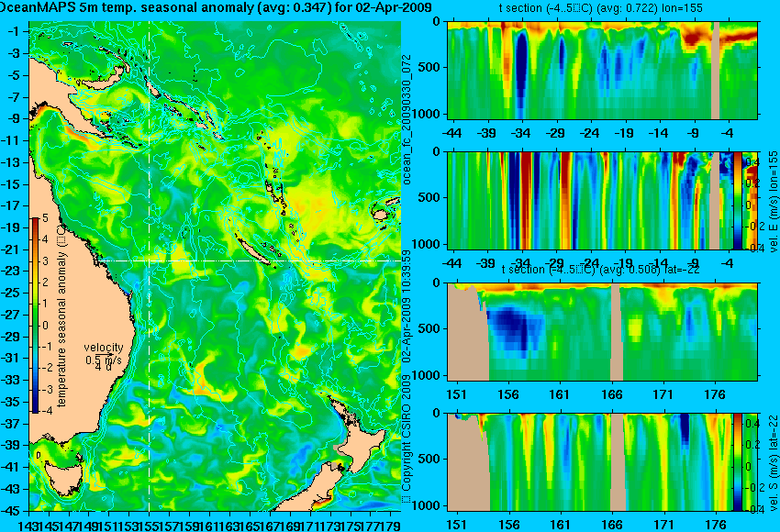Viewport: 780px width, 532px height.
Task: Click the '179' longitude tick on the map axis
Action: [x=391, y=524]
